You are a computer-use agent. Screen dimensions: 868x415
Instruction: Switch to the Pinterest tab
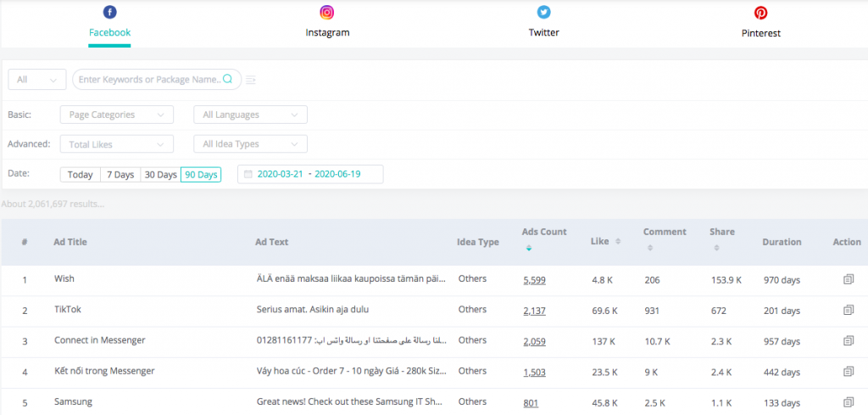click(760, 33)
